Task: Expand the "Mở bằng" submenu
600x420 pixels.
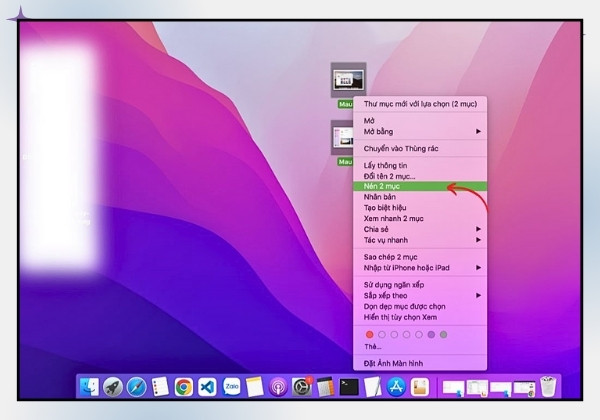Action: (420, 132)
